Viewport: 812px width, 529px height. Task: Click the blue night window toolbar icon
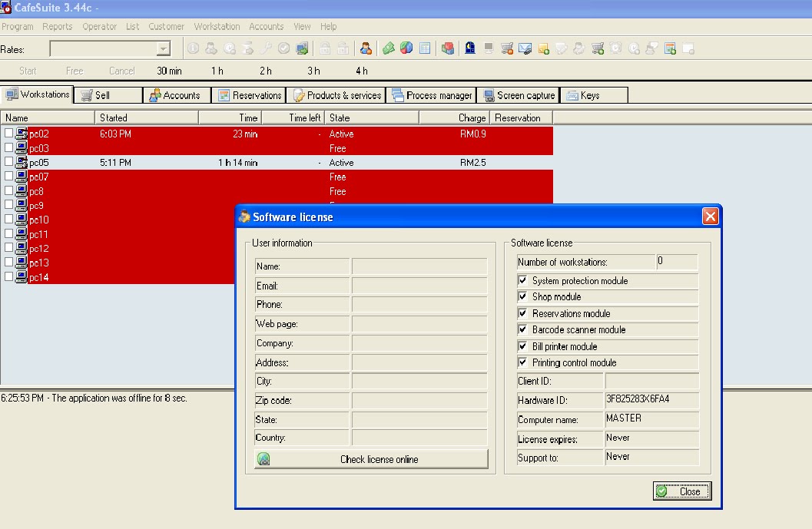[x=470, y=48]
